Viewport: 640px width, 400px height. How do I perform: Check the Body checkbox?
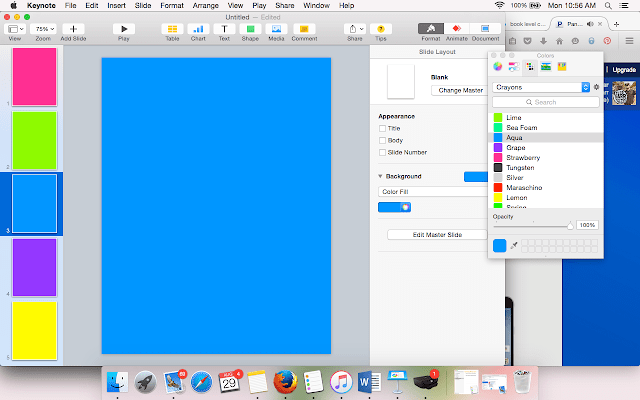click(x=382, y=140)
